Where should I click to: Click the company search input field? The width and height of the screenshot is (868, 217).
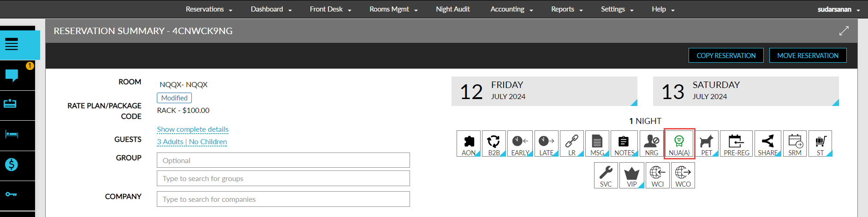point(283,199)
